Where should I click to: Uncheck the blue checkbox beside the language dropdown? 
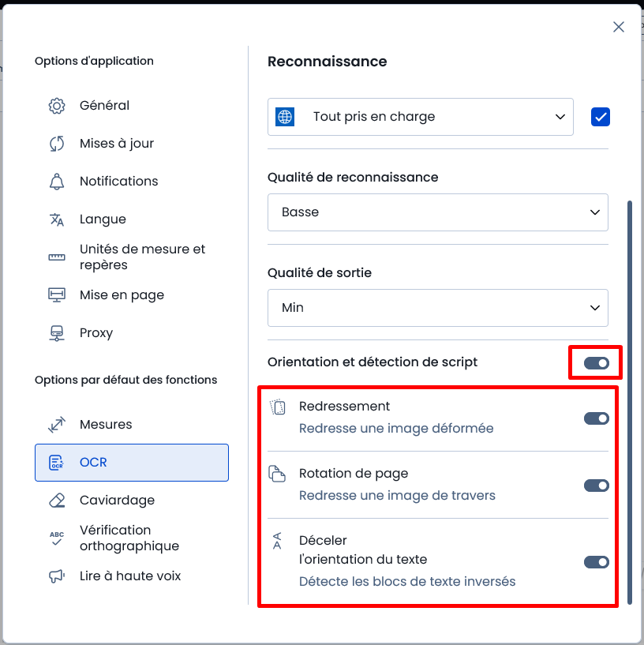[601, 117]
